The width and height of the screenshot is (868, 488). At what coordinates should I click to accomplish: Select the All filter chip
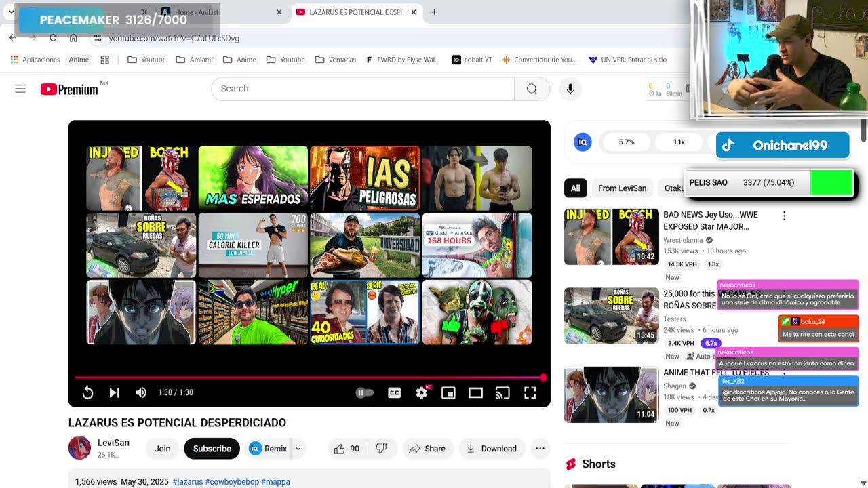(x=575, y=188)
